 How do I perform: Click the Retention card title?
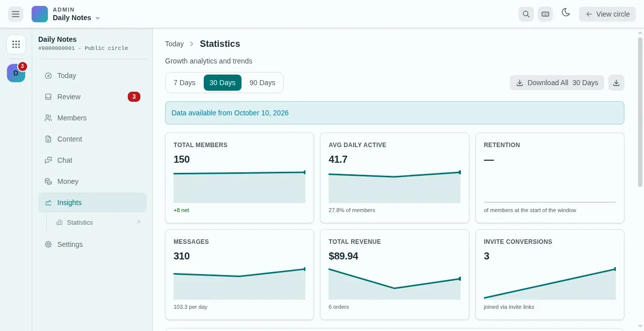[502, 145]
